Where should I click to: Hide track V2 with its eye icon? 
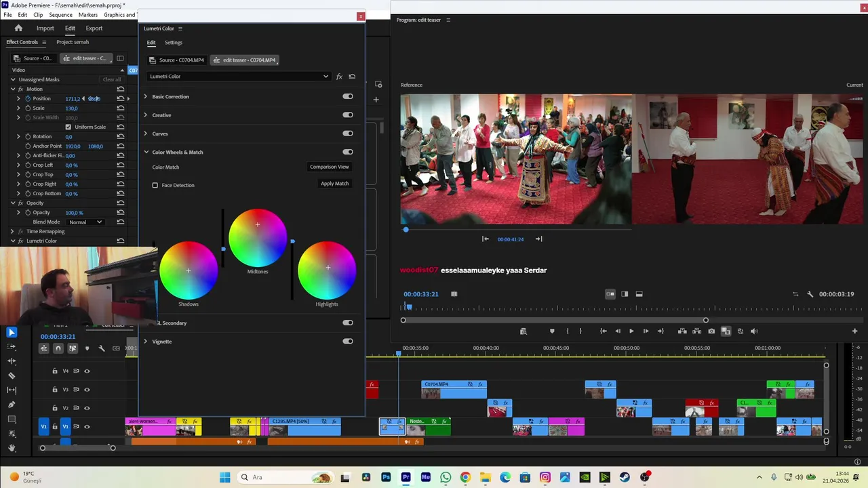tap(87, 408)
